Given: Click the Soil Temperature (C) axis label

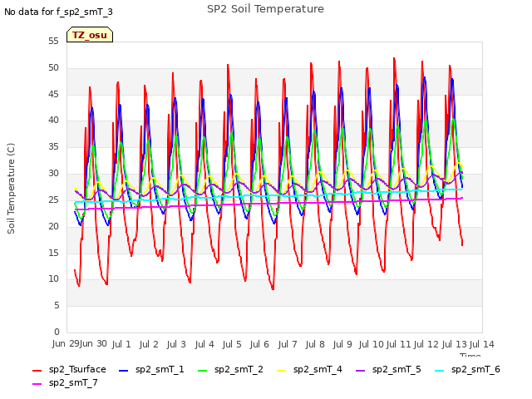Looking at the screenshot, I should pos(11,189).
